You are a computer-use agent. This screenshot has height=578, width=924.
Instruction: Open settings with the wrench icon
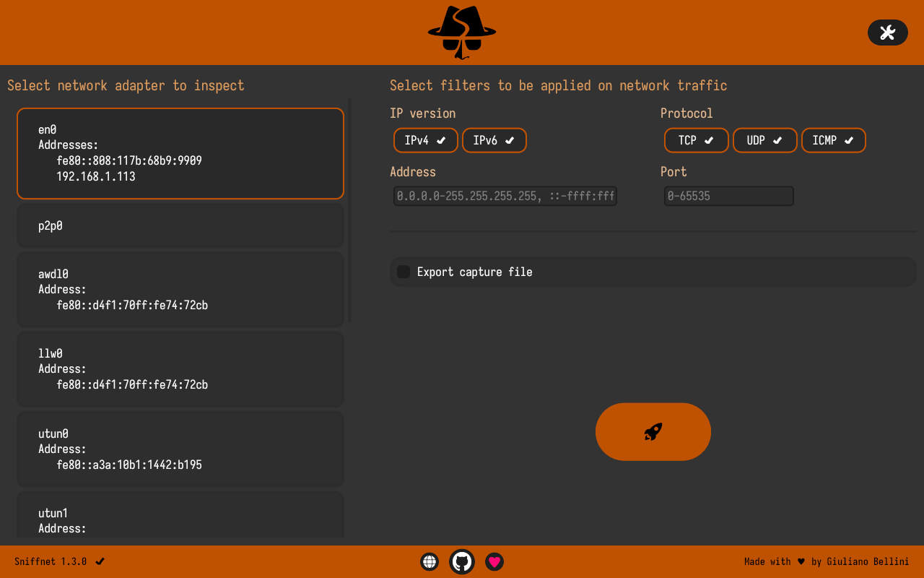(x=887, y=33)
